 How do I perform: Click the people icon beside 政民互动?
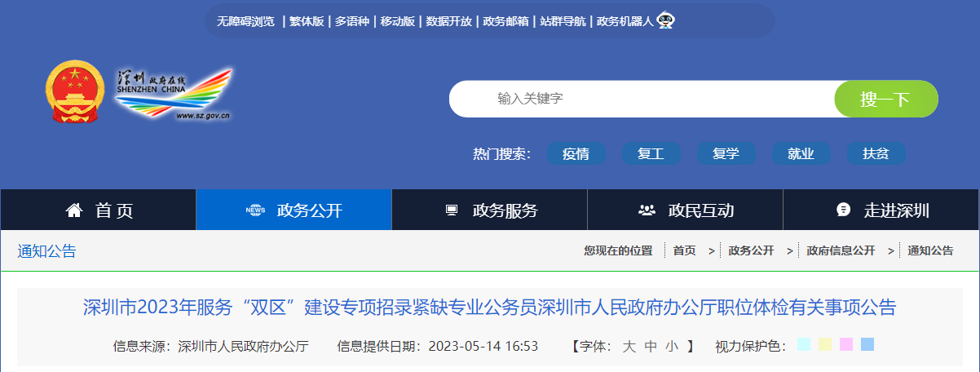coord(647,210)
